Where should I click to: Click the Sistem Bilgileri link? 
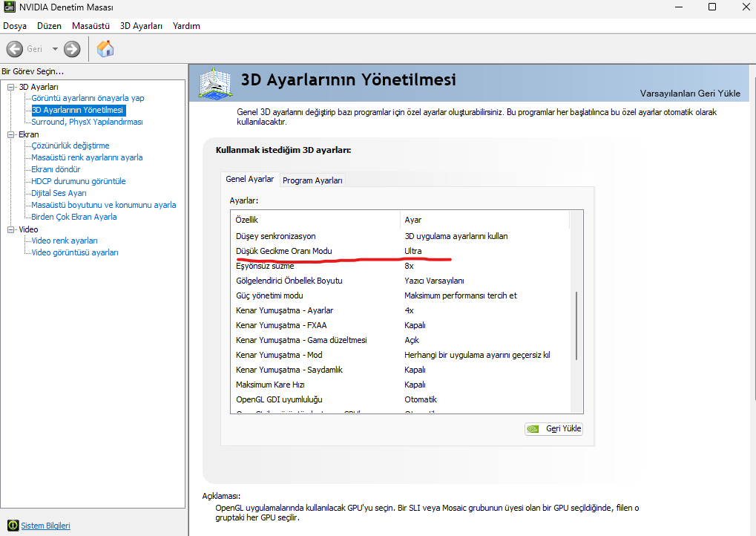(x=45, y=526)
